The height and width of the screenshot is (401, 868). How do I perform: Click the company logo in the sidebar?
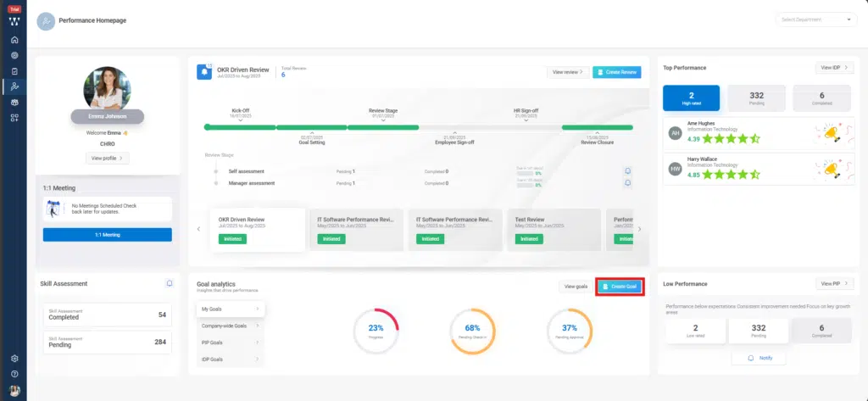(x=14, y=22)
